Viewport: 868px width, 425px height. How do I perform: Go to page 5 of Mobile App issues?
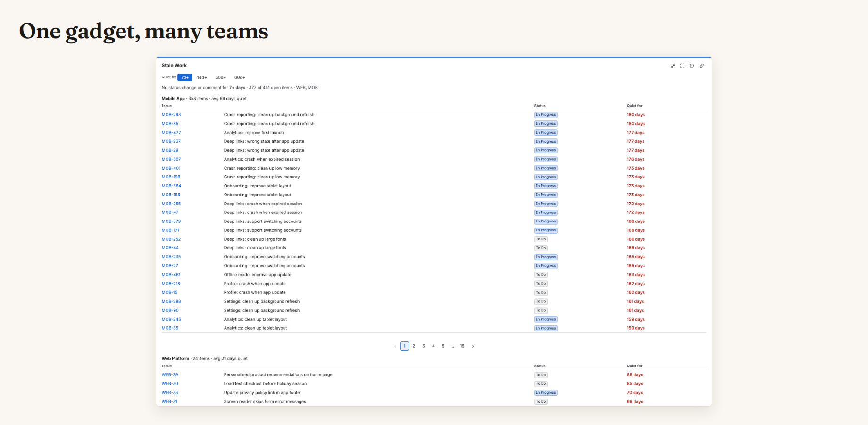[x=443, y=346]
